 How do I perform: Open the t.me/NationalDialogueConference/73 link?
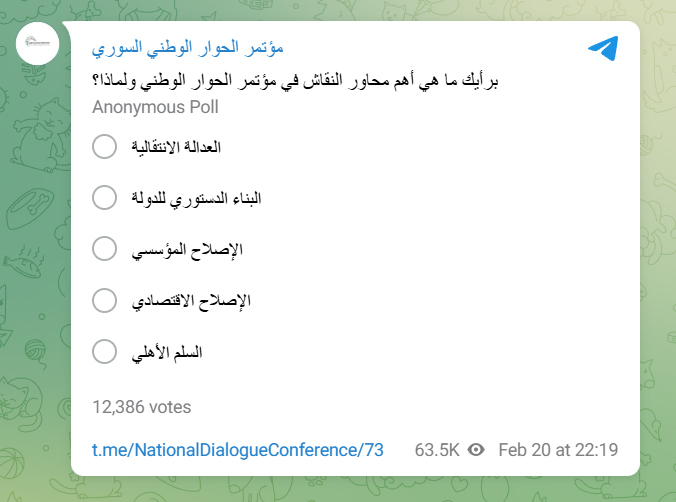[x=238, y=449]
